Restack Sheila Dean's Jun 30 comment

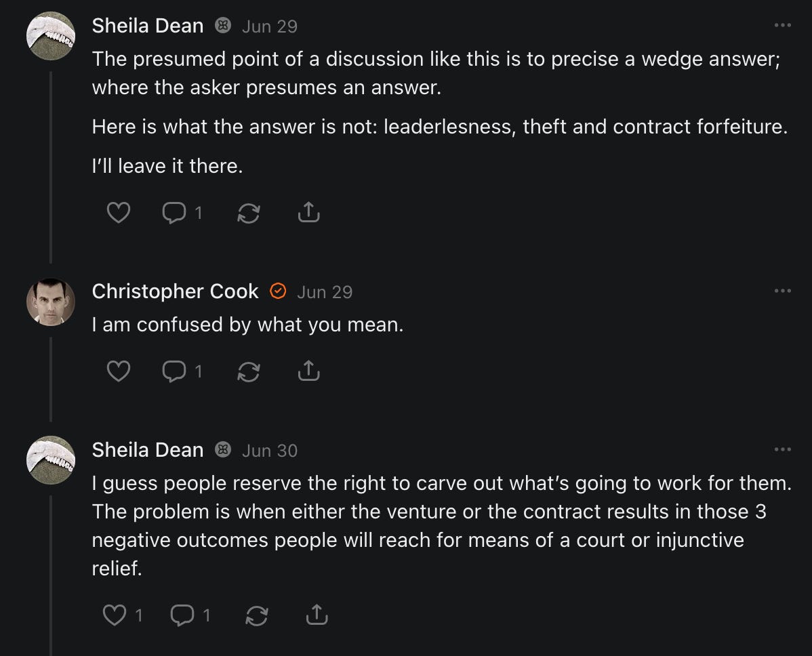tap(256, 615)
